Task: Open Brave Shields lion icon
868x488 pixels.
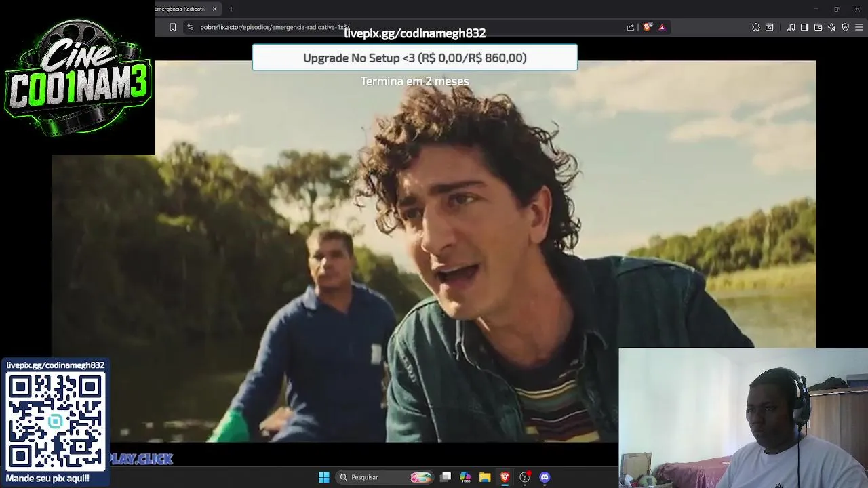Action: pos(647,27)
